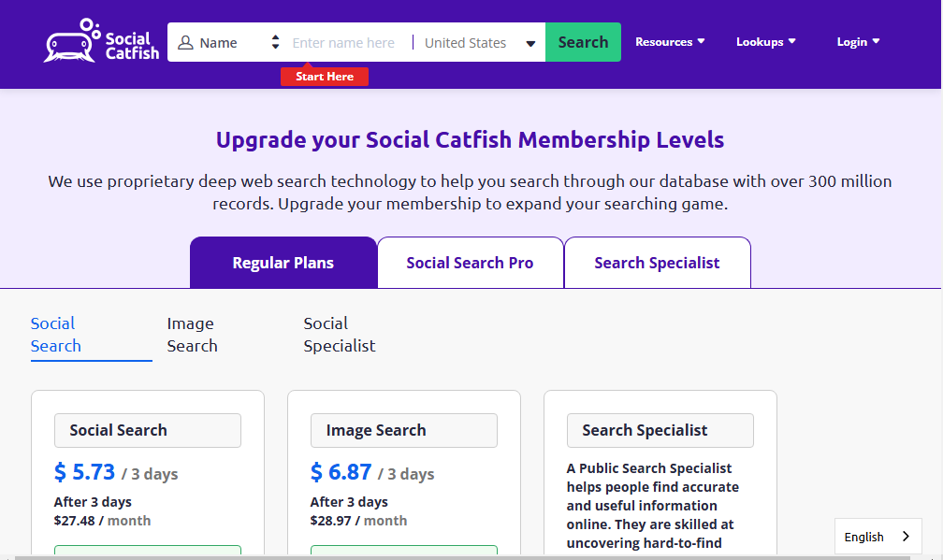Click the green Search button
The width and height of the screenshot is (943, 560).
(x=583, y=42)
